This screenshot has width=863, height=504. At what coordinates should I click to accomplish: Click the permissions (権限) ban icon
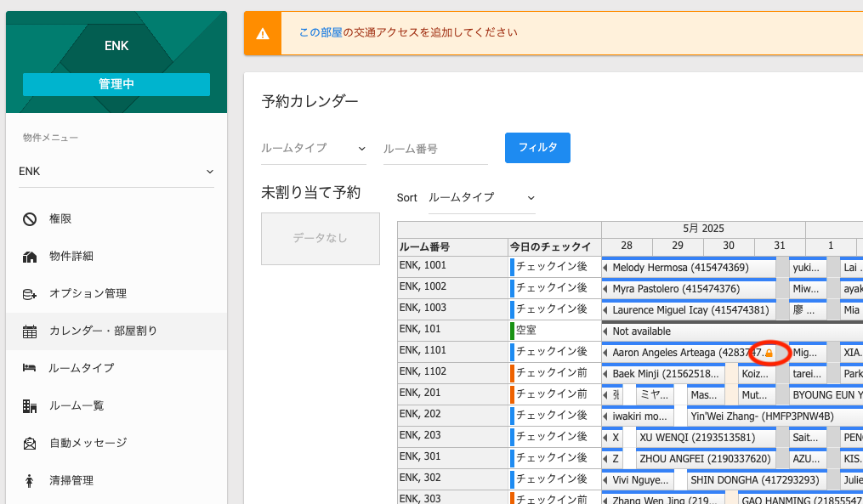[x=30, y=219]
